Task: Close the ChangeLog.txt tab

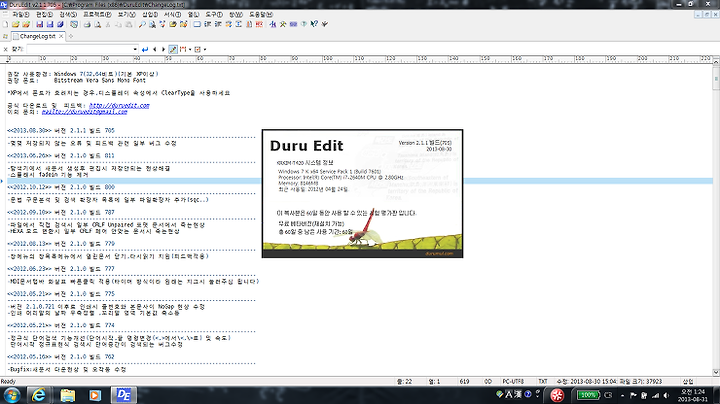Action: tap(61, 36)
